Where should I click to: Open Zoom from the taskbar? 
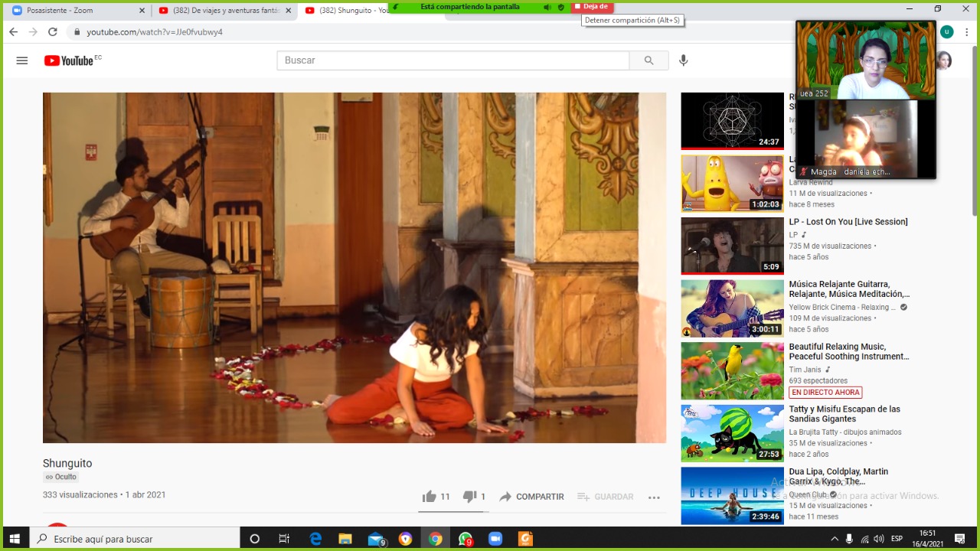coord(495,539)
